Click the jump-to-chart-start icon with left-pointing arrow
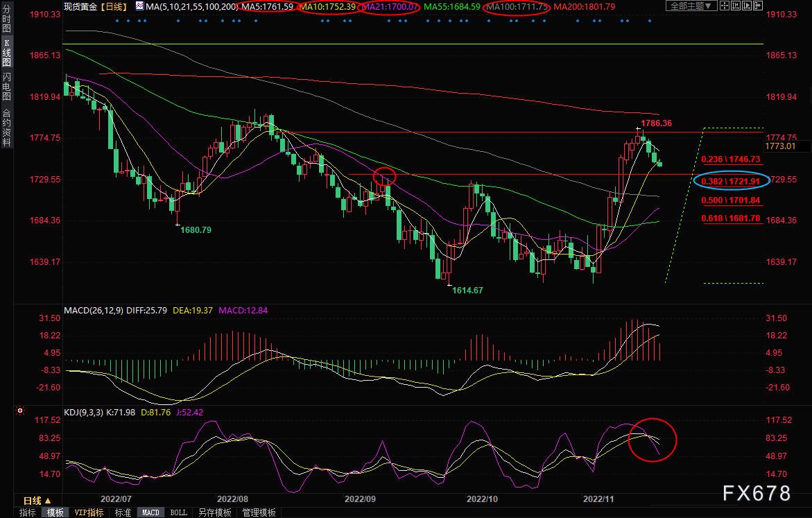The image size is (812, 518). coord(736,6)
